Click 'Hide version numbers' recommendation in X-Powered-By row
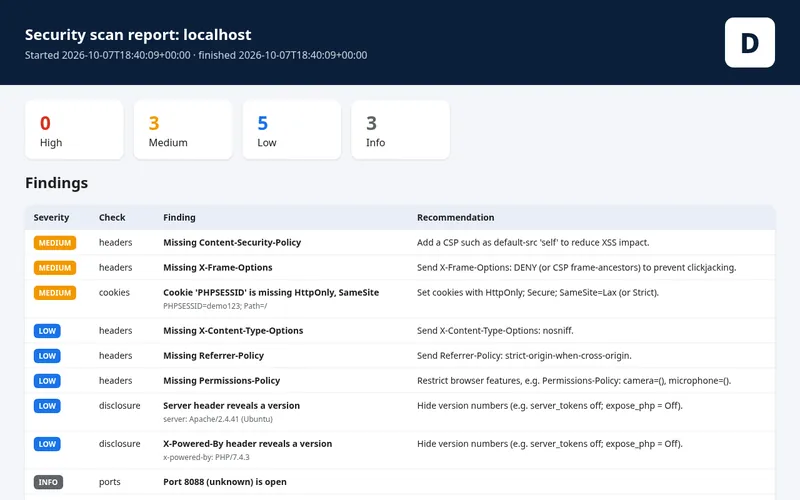 coord(549,444)
